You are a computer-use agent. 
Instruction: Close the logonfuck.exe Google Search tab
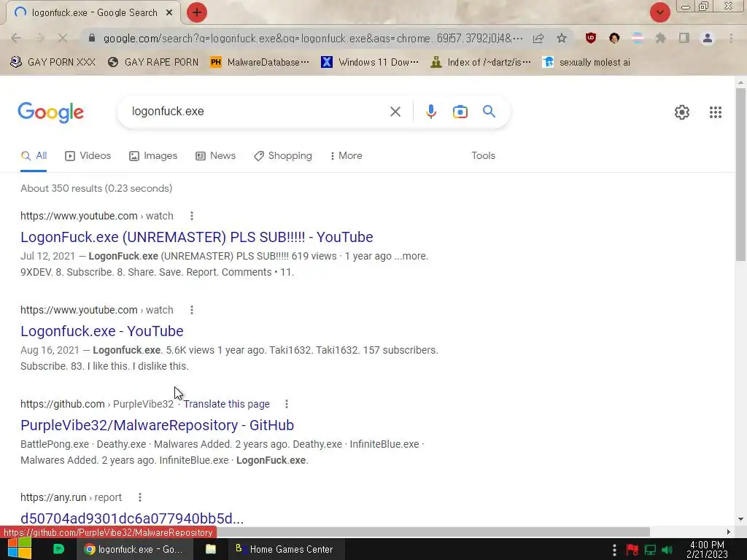pos(169,13)
